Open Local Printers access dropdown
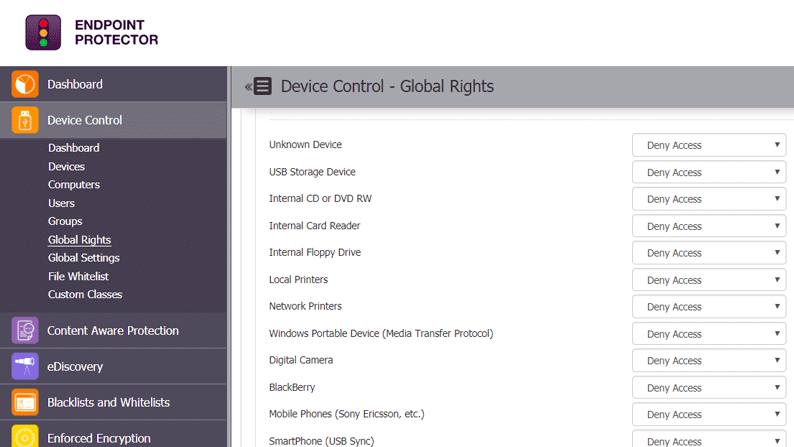The height and width of the screenshot is (447, 794). [709, 280]
